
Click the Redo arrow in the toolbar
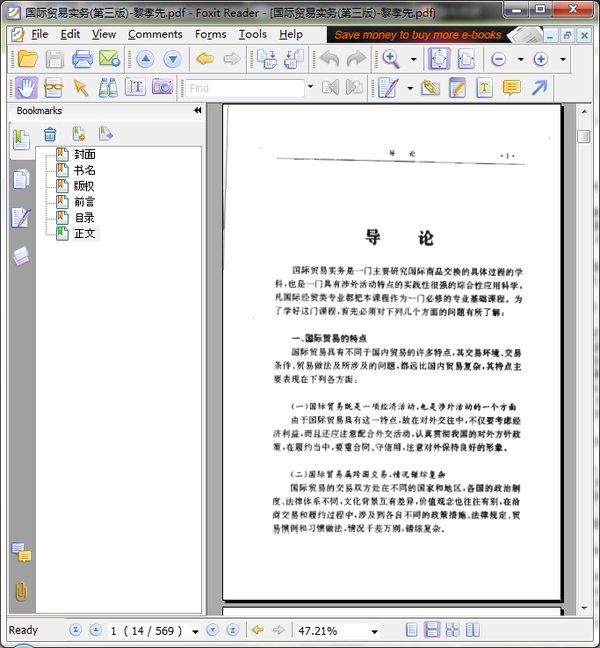(356, 59)
